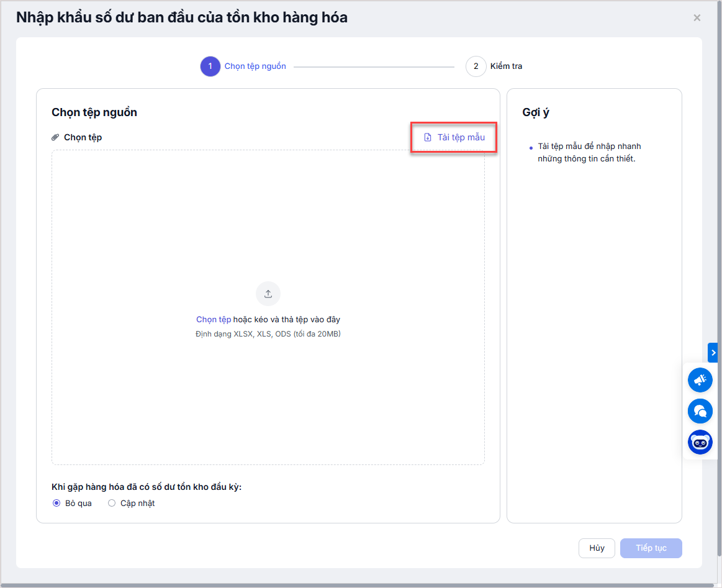
Task: Click the 'Định dạng XLSX, XLS, ODS (tối đa 20MB)' text
Action: [268, 334]
